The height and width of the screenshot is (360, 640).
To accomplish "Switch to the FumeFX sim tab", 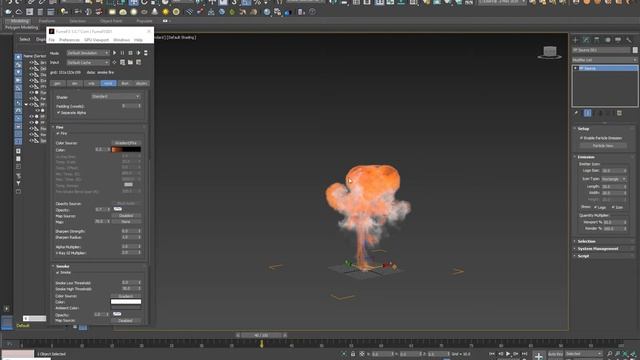I will point(74,83).
